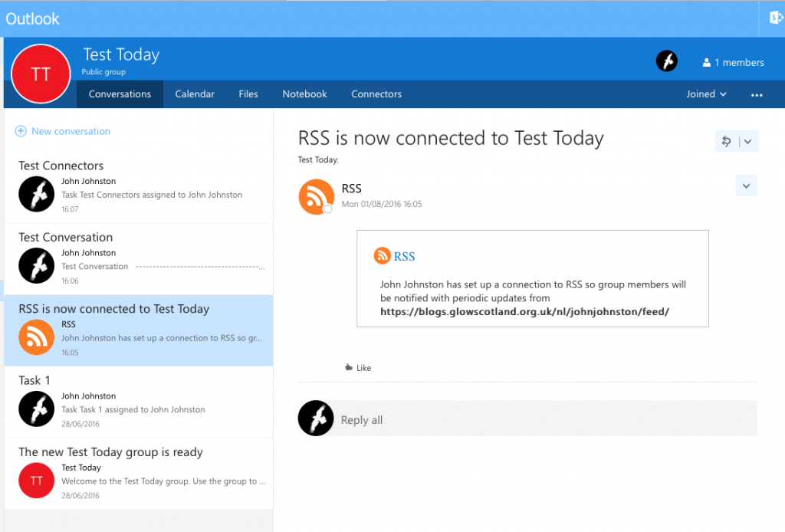Switch to the Conversations tab

120,94
